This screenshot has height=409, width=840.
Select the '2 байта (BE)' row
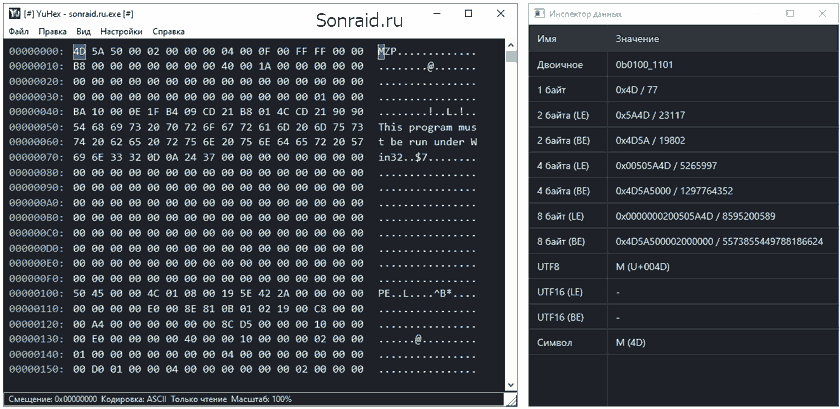coord(684,140)
